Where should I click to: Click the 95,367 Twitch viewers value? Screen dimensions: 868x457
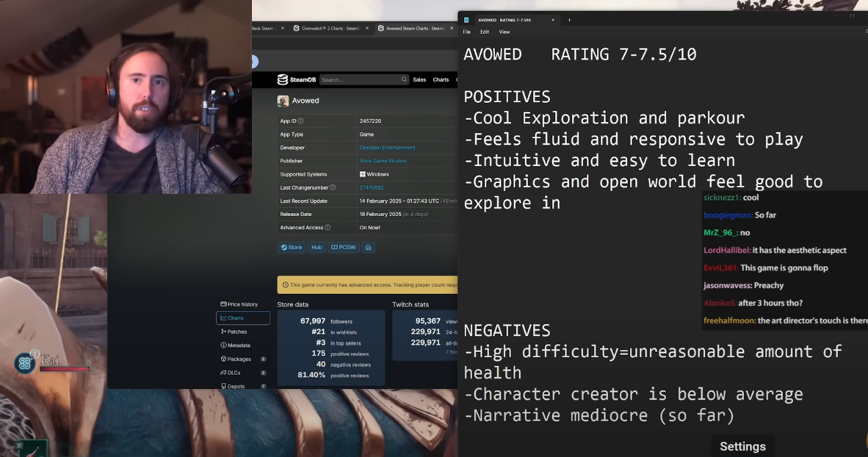point(428,321)
